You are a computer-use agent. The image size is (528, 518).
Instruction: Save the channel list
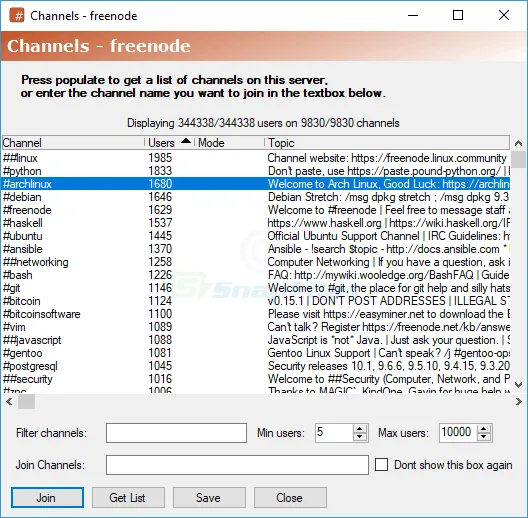pos(209,497)
